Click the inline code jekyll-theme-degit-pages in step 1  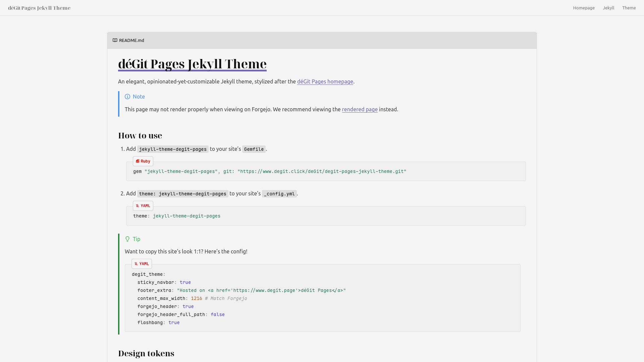tap(173, 149)
